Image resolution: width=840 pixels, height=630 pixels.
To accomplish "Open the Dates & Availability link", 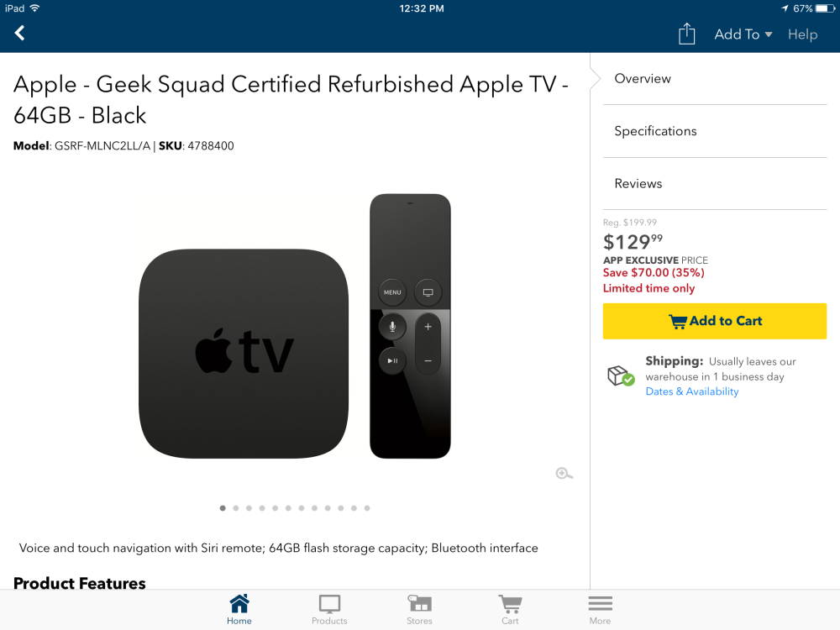I will click(x=692, y=391).
